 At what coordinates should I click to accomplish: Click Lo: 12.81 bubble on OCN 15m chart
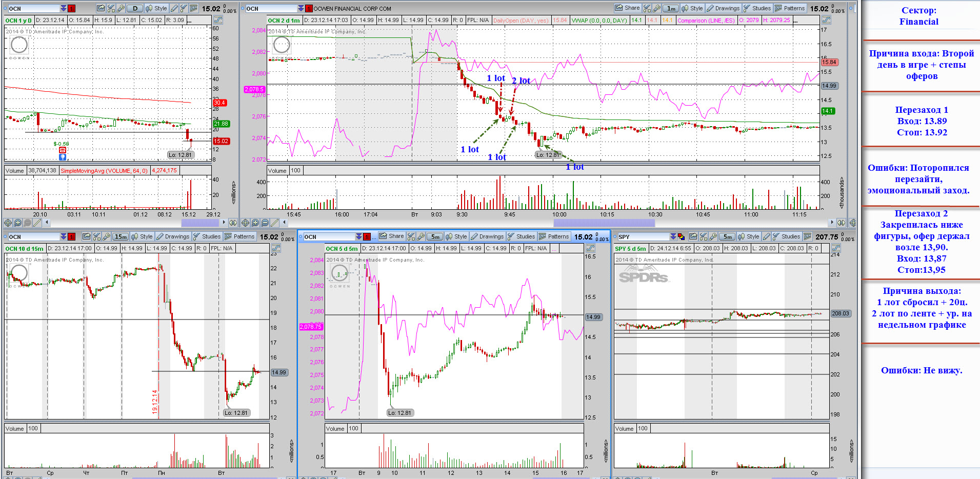(236, 413)
